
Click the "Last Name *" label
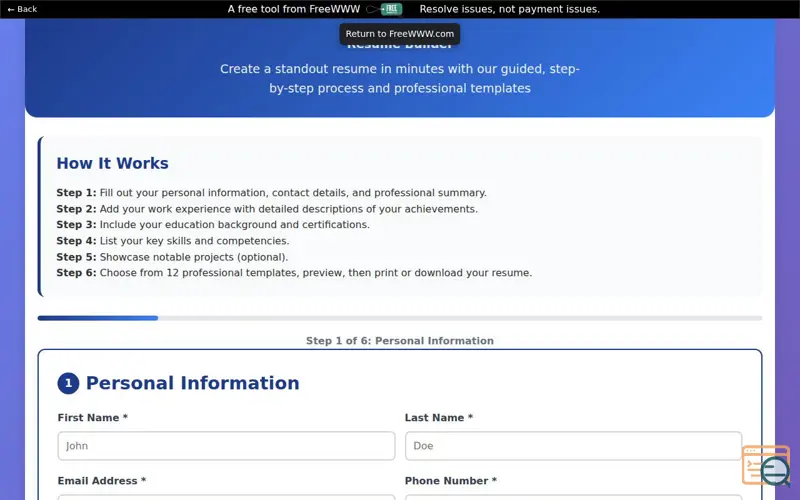[x=439, y=418]
